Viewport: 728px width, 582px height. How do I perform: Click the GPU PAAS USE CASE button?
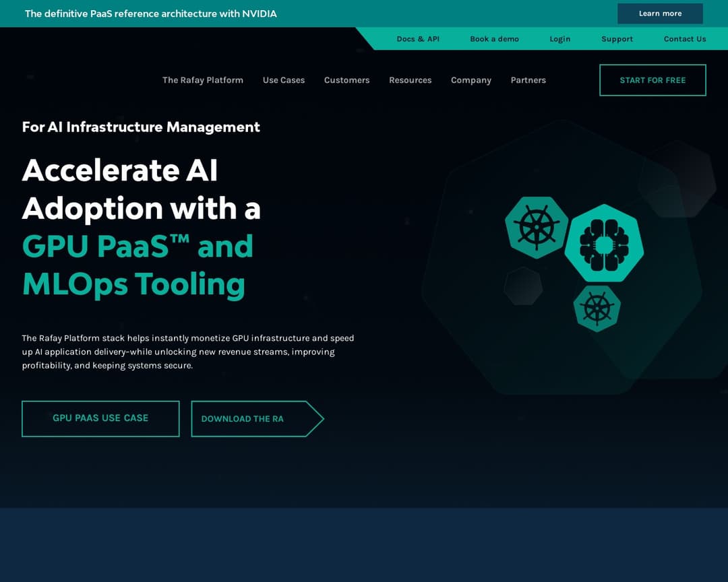100,418
